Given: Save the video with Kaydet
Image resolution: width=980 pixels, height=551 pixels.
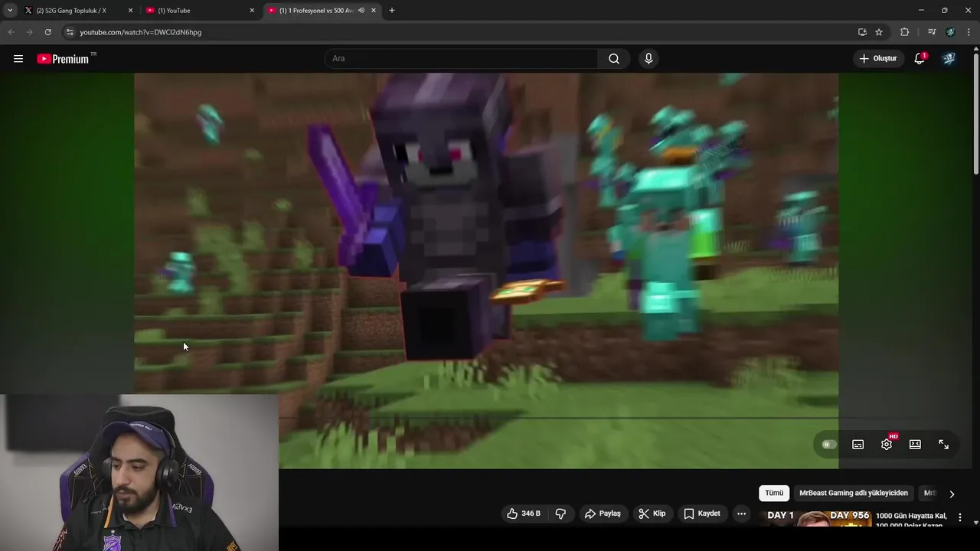Looking at the screenshot, I should coord(702,514).
